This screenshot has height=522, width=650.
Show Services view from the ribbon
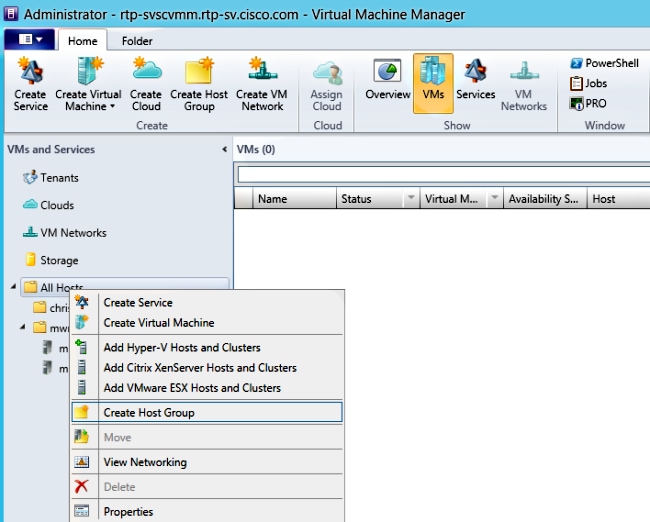coord(475,80)
